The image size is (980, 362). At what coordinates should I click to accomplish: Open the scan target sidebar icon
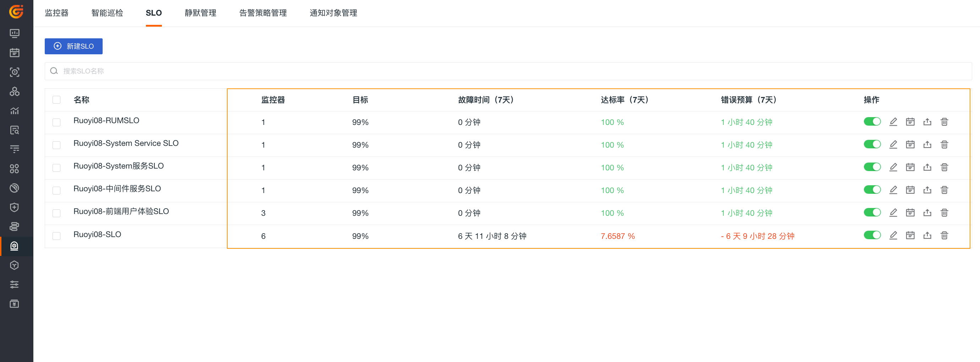[x=15, y=72]
